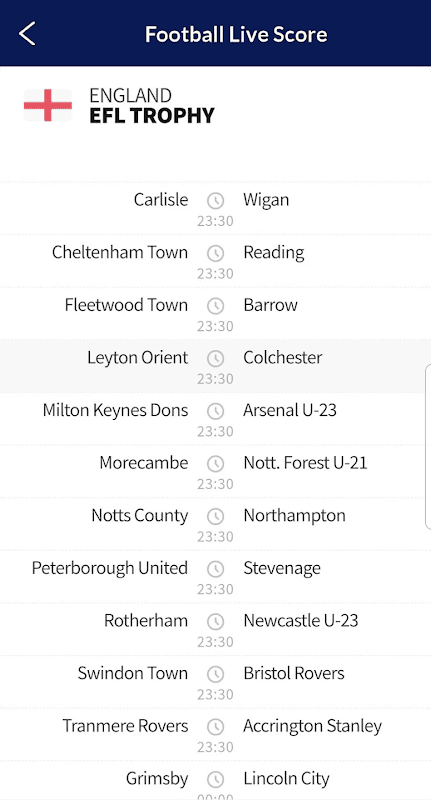Click the clock icon for Cheltenham Town match
Viewport: 431px width, 800px height.
coord(215,253)
